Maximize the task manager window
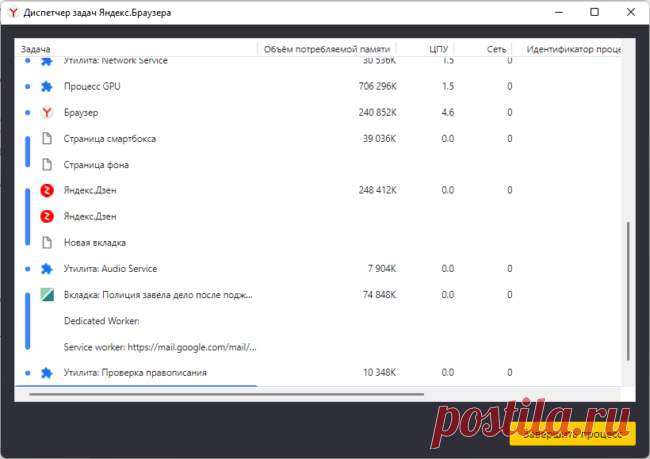Screen dimensions: 650x459 click(594, 12)
